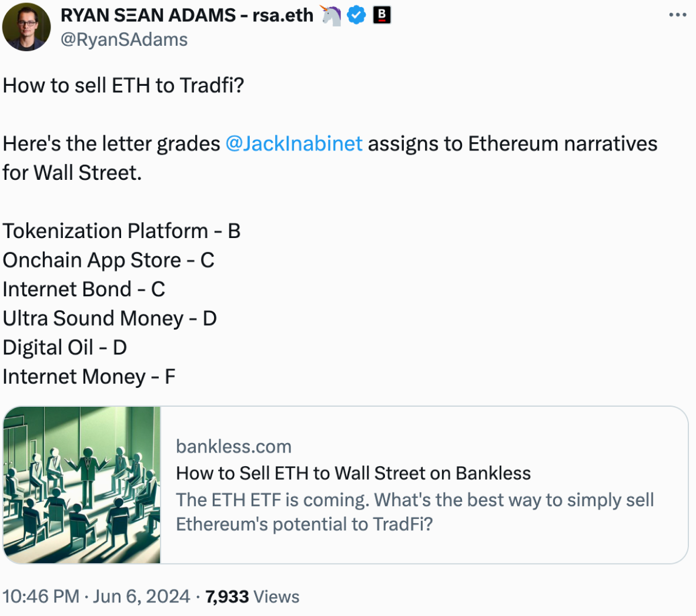
Task: Click the 'ETH ETF is coming' card description
Action: (x=415, y=512)
